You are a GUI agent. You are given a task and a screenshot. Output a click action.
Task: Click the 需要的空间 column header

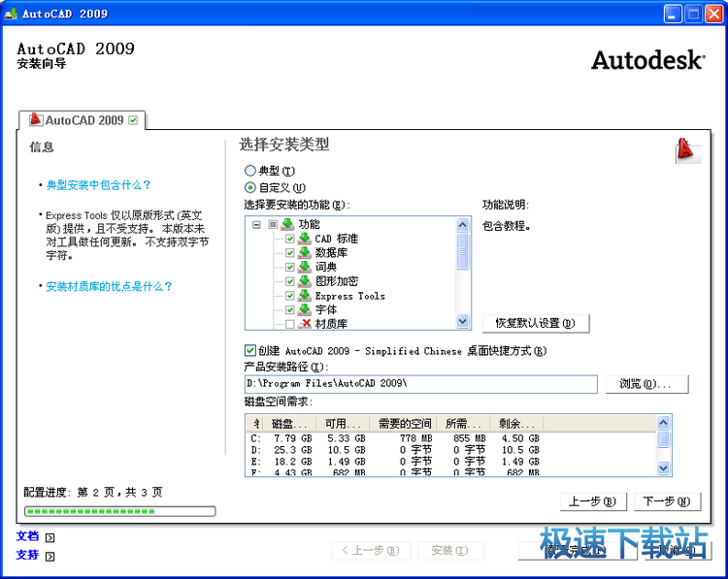tap(404, 424)
